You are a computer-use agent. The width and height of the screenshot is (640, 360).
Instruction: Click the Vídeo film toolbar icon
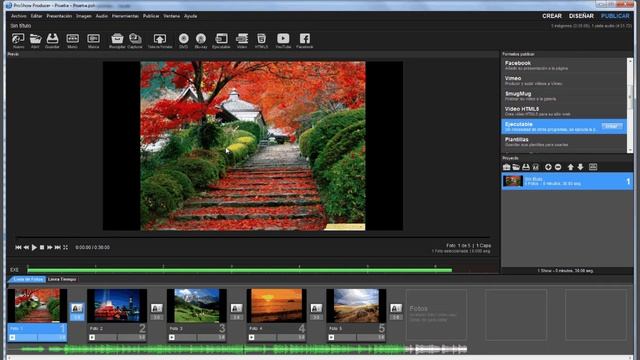click(x=242, y=39)
